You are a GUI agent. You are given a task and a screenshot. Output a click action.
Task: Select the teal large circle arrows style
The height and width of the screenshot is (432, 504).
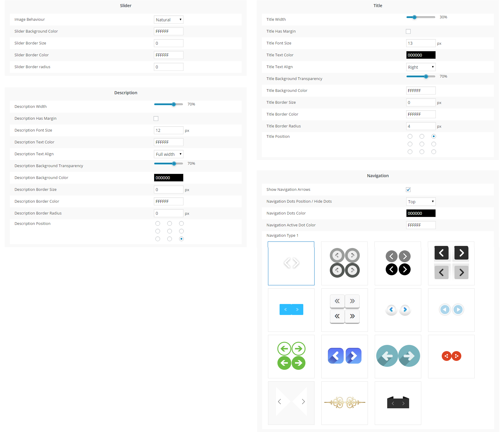398,356
